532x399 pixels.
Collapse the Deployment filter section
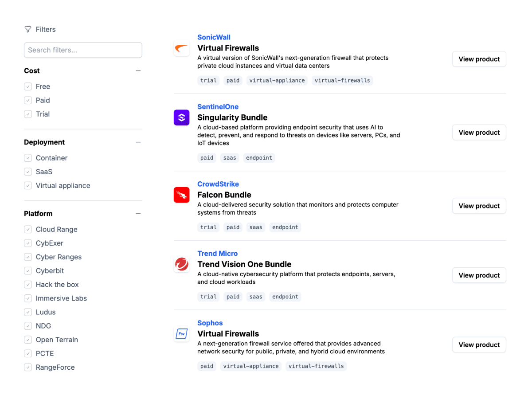138,142
